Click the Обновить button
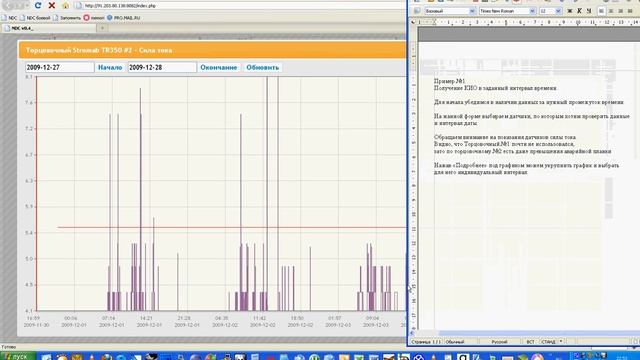 (x=262, y=67)
